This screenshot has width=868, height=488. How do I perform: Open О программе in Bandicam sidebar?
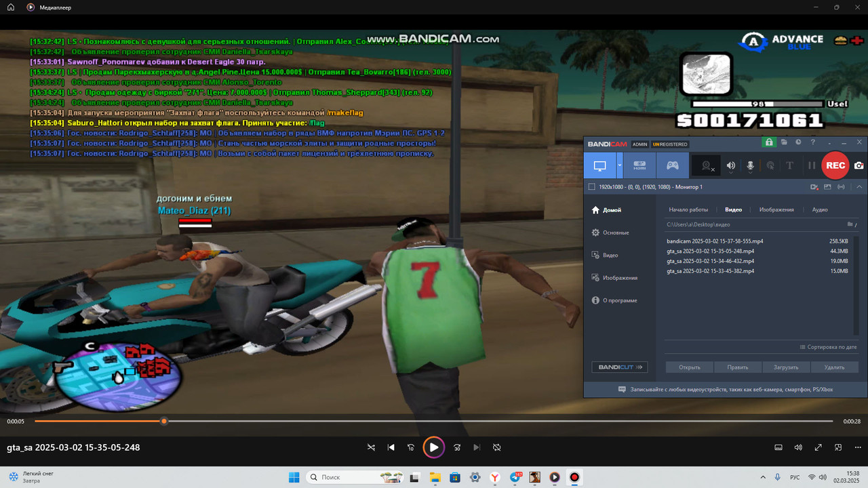(x=614, y=300)
